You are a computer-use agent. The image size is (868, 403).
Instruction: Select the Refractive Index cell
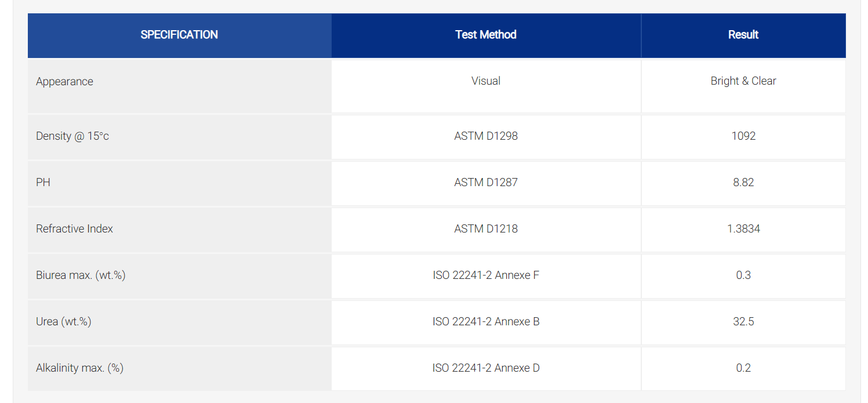point(179,230)
